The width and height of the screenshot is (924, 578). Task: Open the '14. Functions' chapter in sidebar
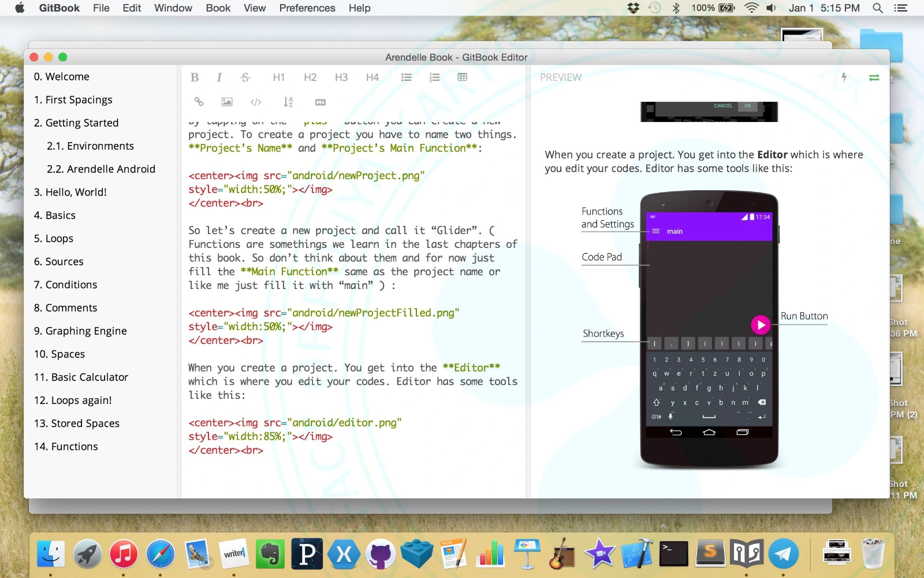[x=66, y=447]
